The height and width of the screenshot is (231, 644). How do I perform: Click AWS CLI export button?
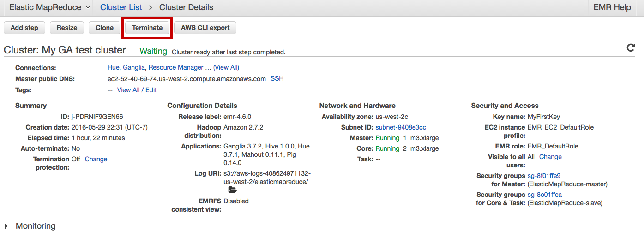click(x=205, y=28)
